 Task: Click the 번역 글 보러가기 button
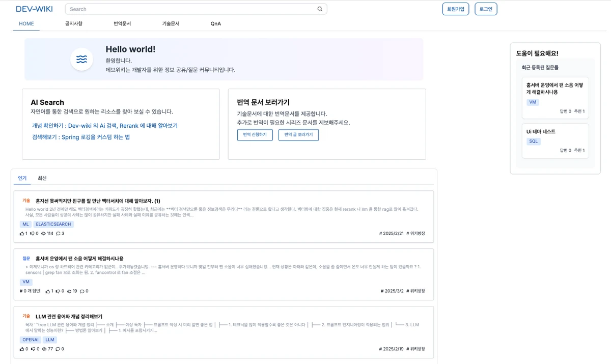(x=298, y=135)
